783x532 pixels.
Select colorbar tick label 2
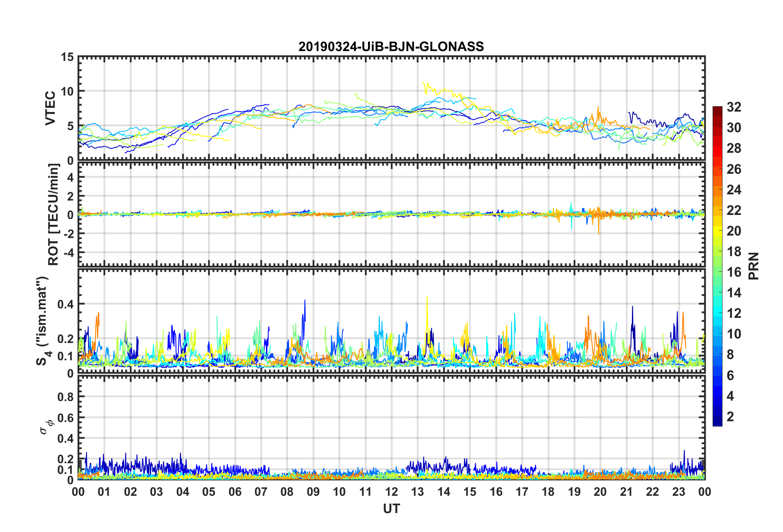(730, 416)
